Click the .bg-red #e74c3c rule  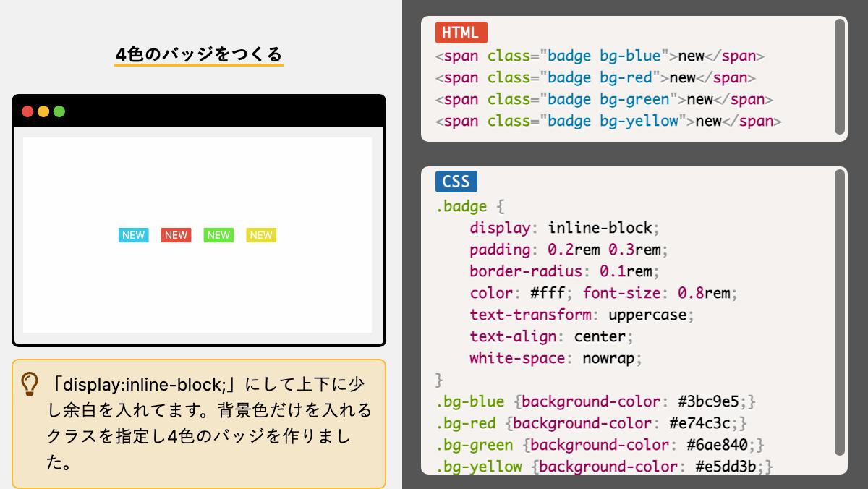coord(591,424)
